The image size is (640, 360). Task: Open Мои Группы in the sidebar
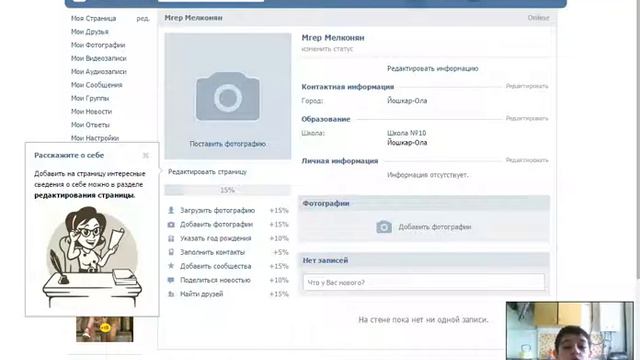click(90, 98)
